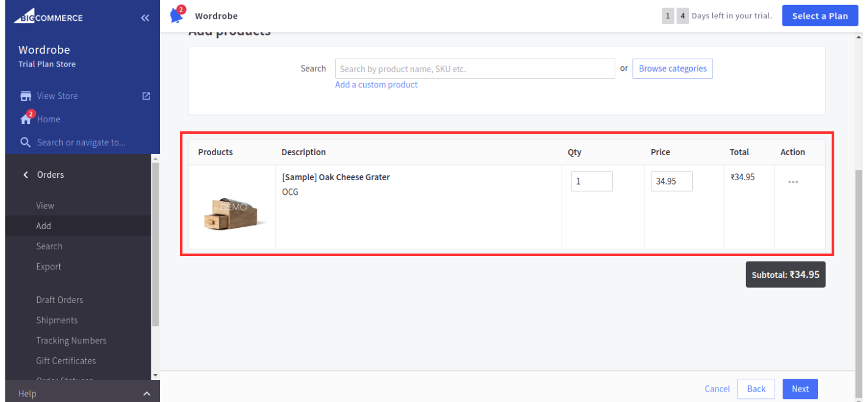Click the [Sample] Oak Cheese Grater product name
This screenshot has width=868, height=402.
(336, 177)
